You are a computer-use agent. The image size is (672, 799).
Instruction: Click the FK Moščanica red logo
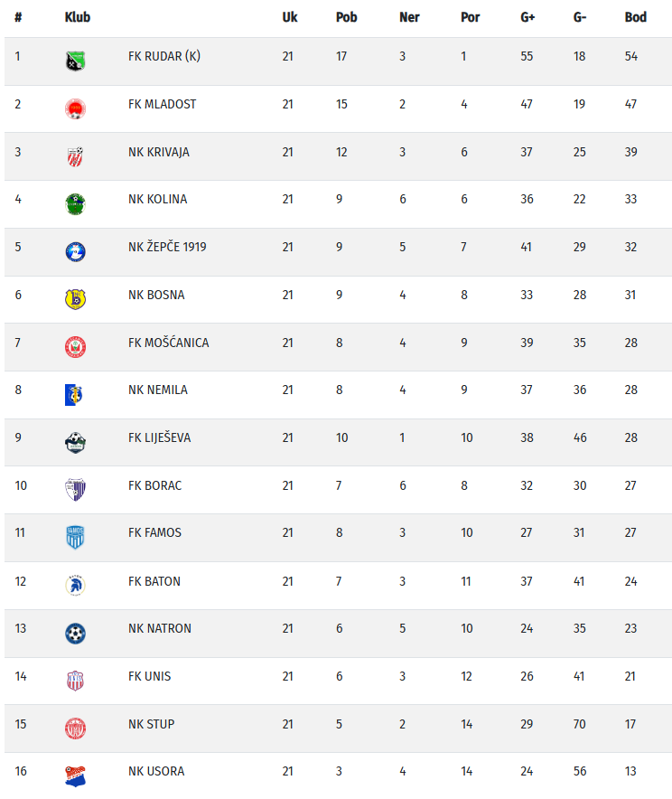click(76, 347)
